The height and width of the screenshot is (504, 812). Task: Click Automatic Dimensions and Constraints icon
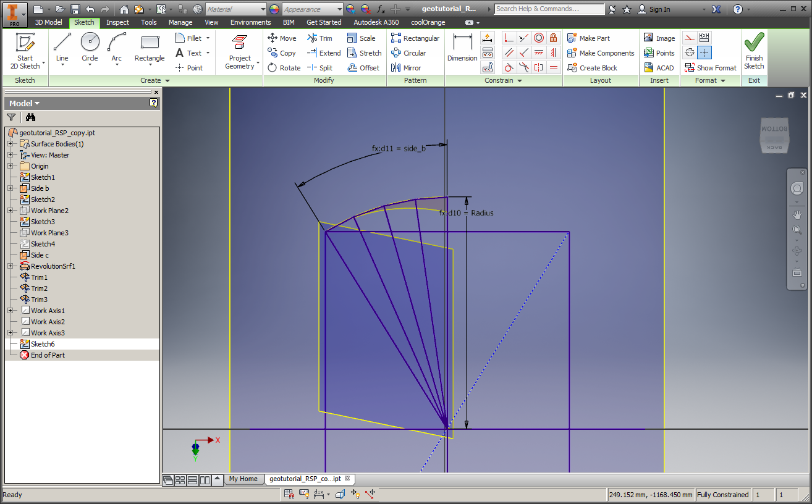pos(488,38)
